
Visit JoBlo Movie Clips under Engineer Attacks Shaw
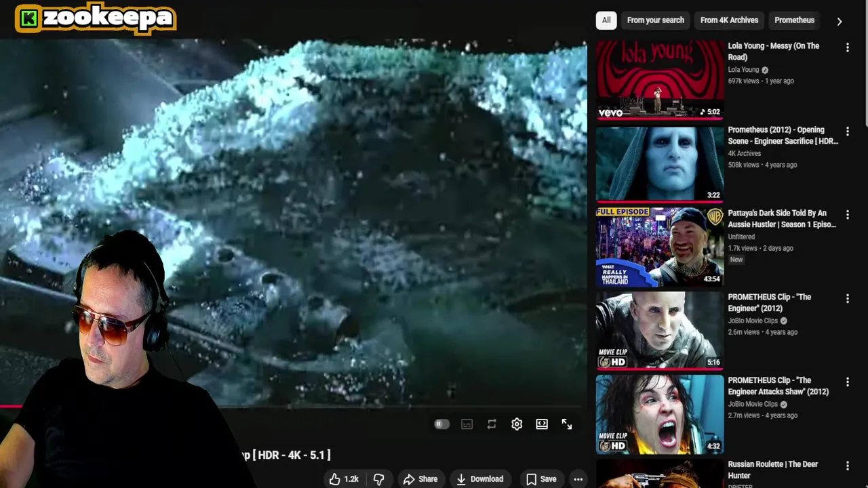click(753, 404)
